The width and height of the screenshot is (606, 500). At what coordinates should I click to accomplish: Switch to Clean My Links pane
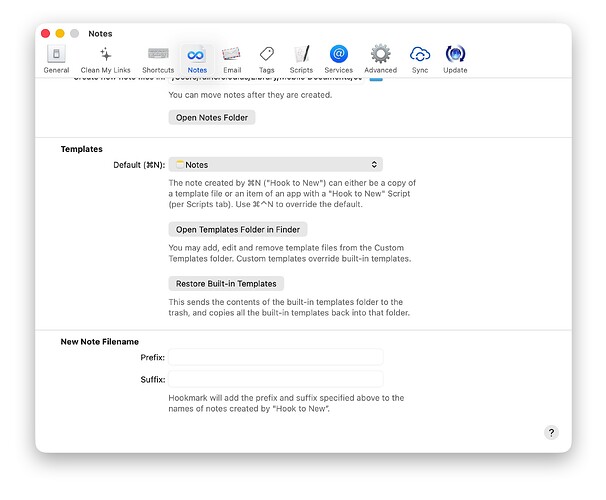(x=105, y=59)
